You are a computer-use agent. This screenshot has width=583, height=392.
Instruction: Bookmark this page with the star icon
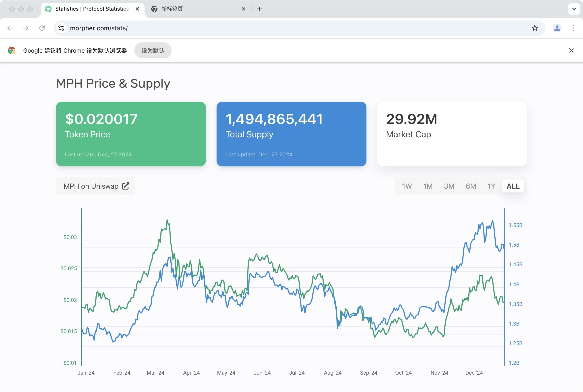tap(535, 28)
